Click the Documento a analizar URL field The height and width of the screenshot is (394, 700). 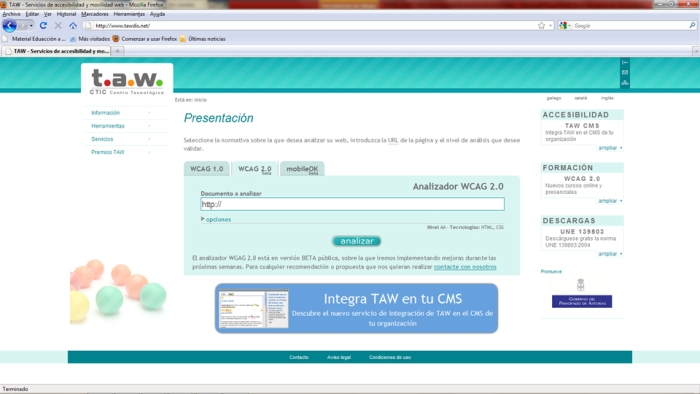[x=352, y=204]
